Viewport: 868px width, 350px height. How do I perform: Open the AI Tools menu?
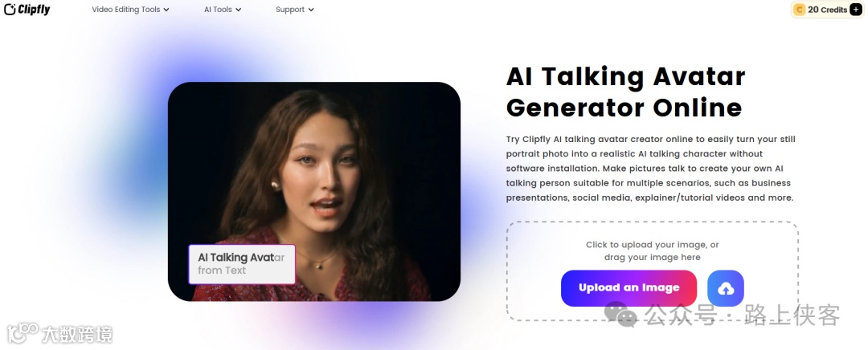click(223, 10)
